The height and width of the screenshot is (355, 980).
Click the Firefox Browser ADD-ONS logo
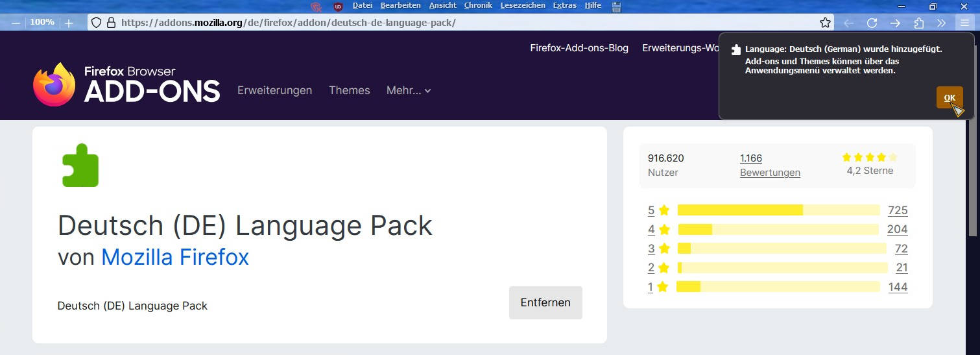point(126,84)
